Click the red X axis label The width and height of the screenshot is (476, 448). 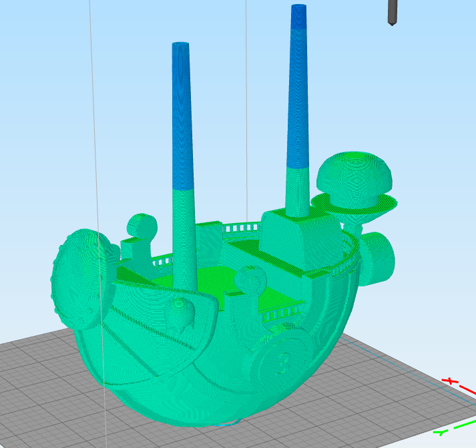[451, 381]
